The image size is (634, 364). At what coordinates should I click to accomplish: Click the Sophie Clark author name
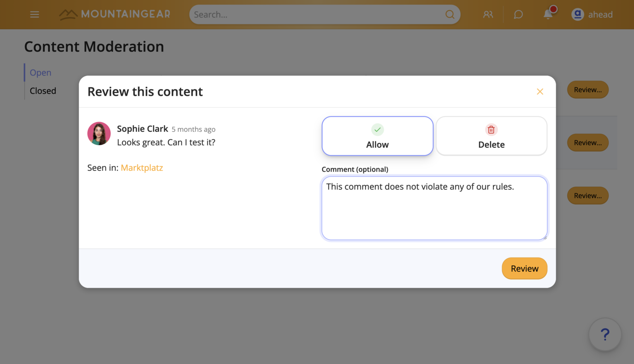click(x=142, y=129)
